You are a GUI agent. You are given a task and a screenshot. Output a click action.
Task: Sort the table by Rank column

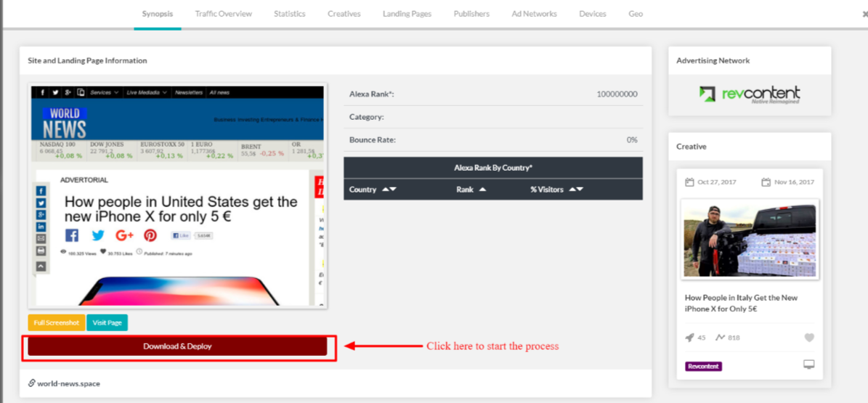click(471, 190)
